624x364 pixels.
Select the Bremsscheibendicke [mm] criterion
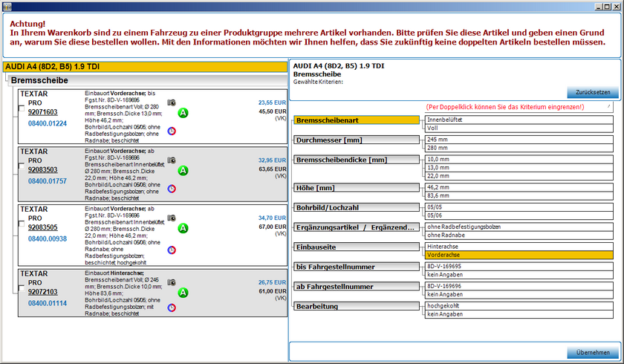click(x=357, y=160)
